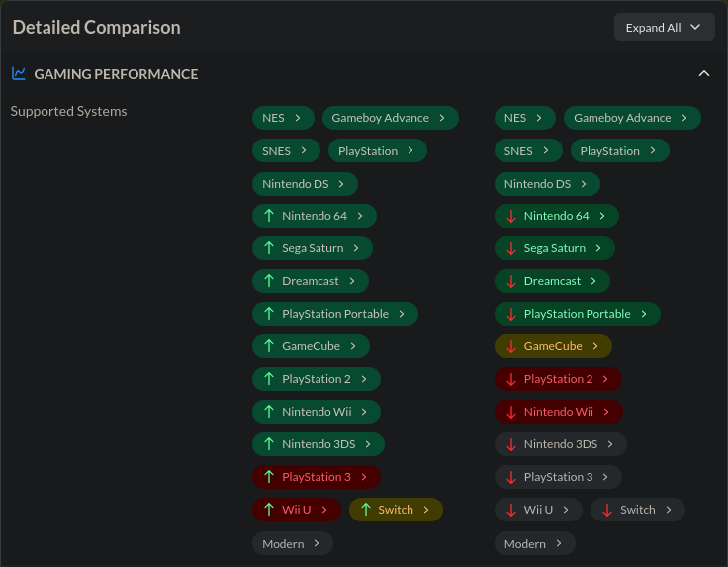The image size is (728, 567).
Task: Open Nintendo DS chip in right column
Action: click(547, 184)
